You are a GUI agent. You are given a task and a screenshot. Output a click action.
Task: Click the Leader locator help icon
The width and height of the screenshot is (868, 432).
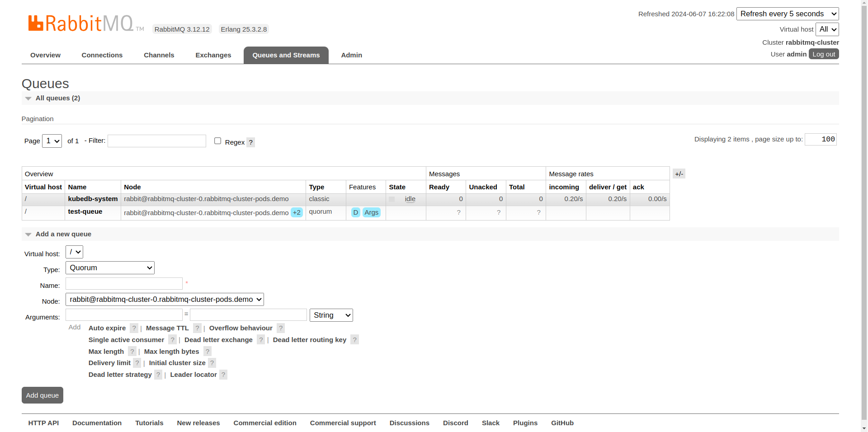tap(223, 375)
